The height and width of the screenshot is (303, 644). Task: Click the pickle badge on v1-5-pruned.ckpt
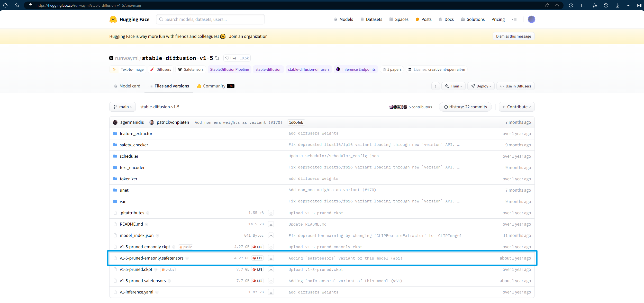pos(168,270)
